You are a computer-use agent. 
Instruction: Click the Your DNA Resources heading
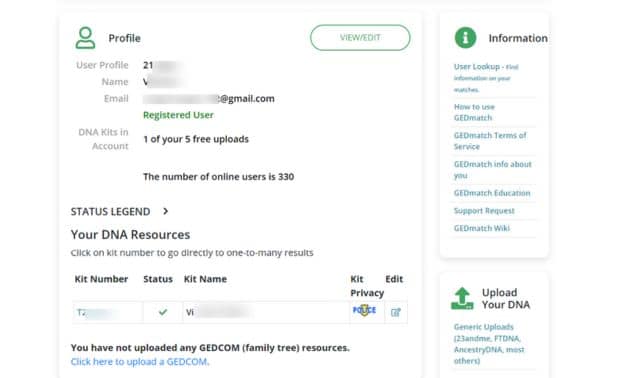pyautogui.click(x=130, y=235)
